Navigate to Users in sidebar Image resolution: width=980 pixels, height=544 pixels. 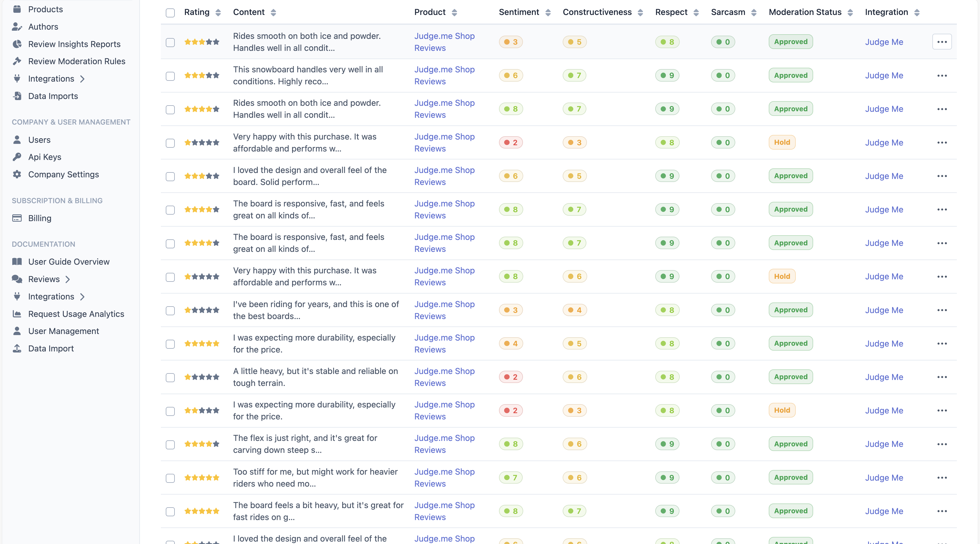click(x=39, y=140)
